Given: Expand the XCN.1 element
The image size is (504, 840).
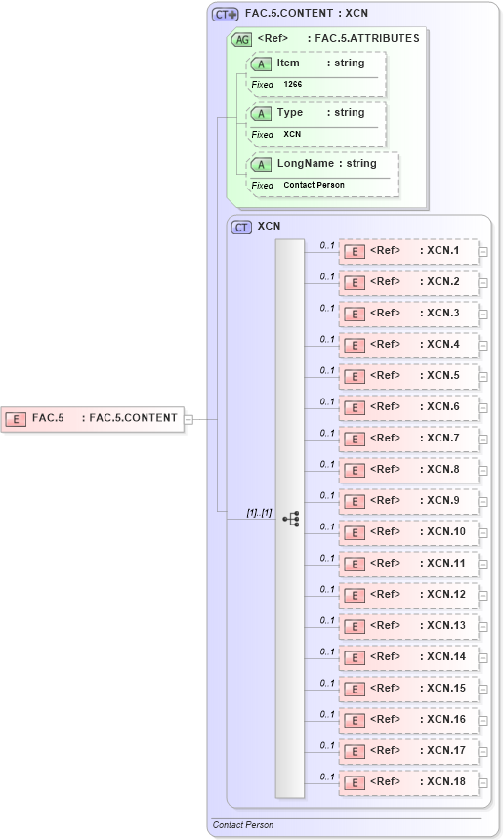Looking at the screenshot, I should (483, 252).
